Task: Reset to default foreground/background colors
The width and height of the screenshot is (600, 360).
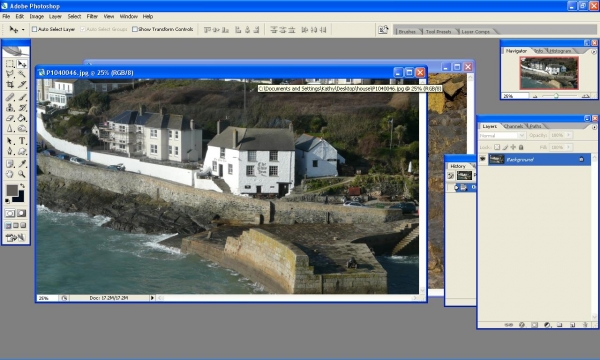Action: tap(7, 201)
